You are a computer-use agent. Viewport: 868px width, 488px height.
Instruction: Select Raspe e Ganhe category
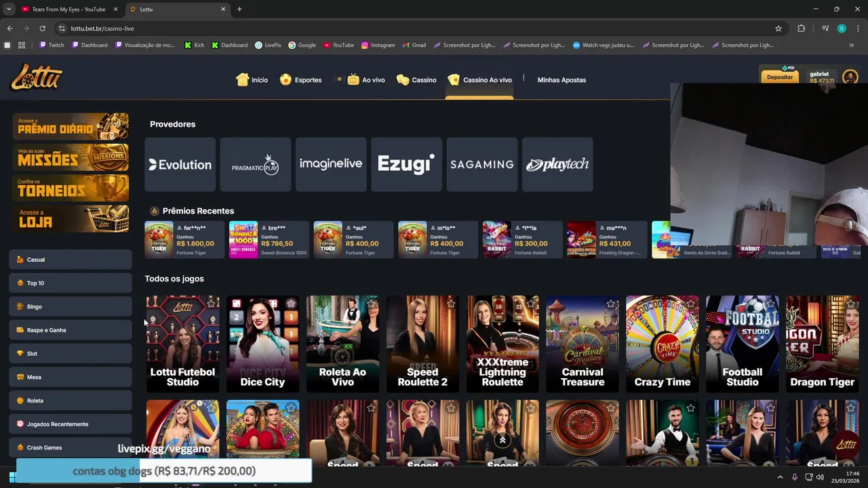tap(71, 330)
